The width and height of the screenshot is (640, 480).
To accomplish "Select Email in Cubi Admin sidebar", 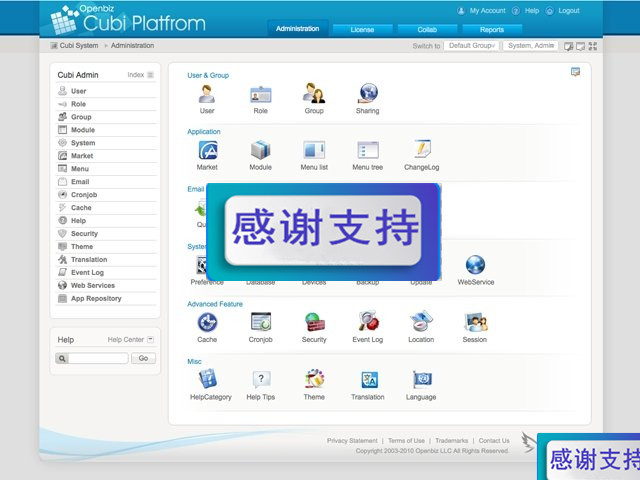I will coord(106,182).
